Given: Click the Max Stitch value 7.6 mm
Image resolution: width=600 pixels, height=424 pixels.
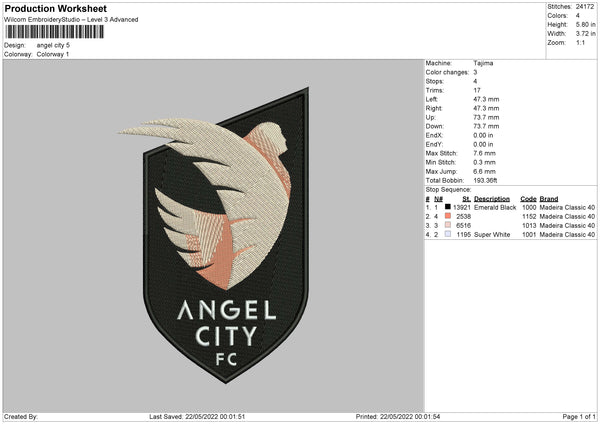Looking at the screenshot, I should pyautogui.click(x=484, y=153).
